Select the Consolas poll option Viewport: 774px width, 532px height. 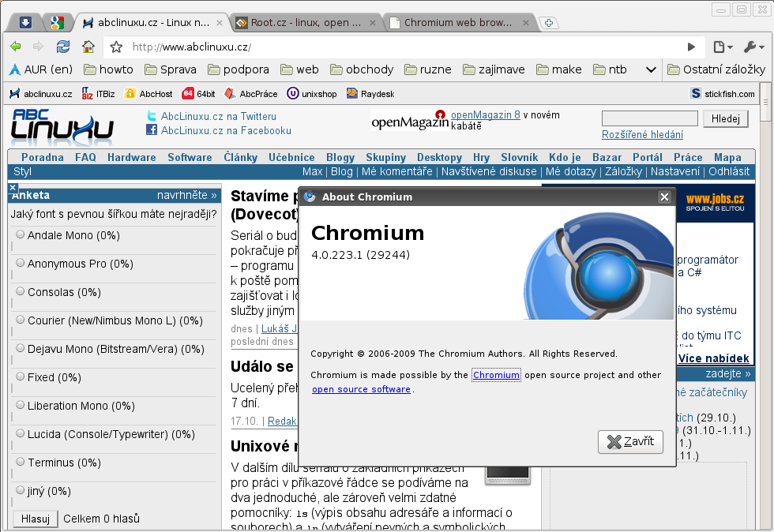click(21, 291)
